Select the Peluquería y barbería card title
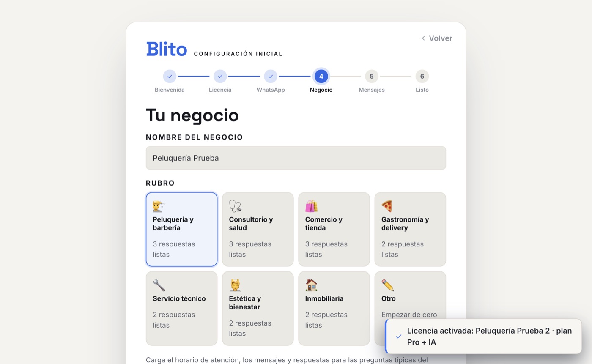 click(173, 224)
